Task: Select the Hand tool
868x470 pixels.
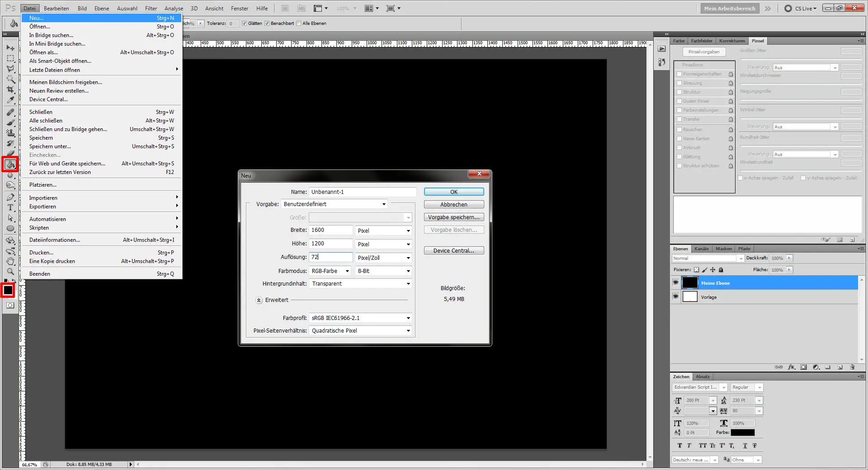Action: click(11, 261)
